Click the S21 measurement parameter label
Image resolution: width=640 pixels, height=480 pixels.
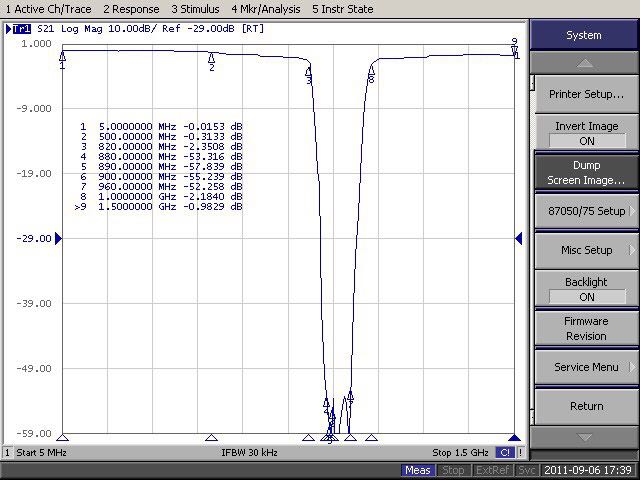(45, 29)
